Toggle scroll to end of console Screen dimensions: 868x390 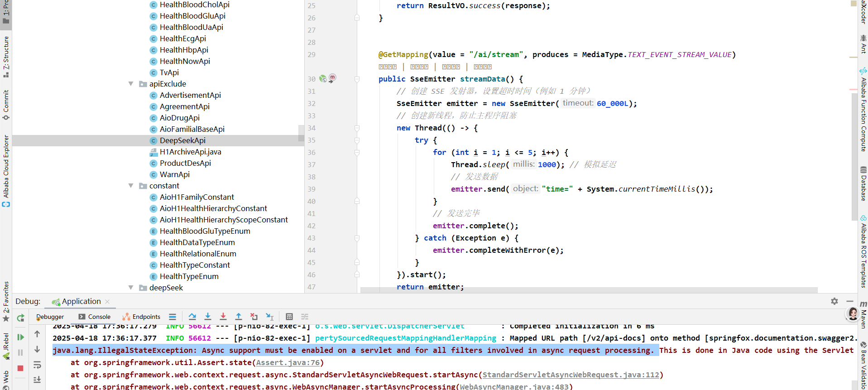(37, 380)
